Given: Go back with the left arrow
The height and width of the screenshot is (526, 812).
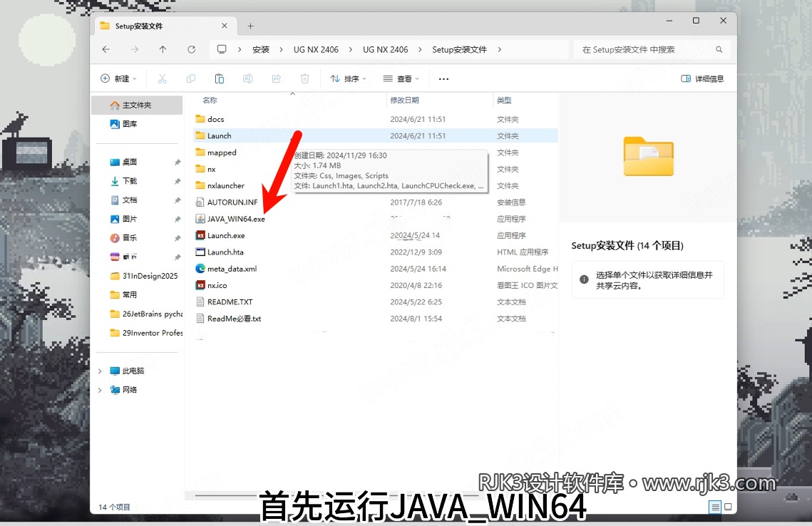Looking at the screenshot, I should coord(106,49).
